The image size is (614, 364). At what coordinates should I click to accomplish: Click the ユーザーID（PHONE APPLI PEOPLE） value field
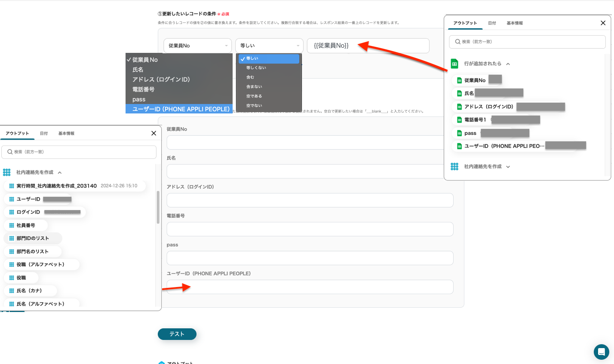point(310,287)
